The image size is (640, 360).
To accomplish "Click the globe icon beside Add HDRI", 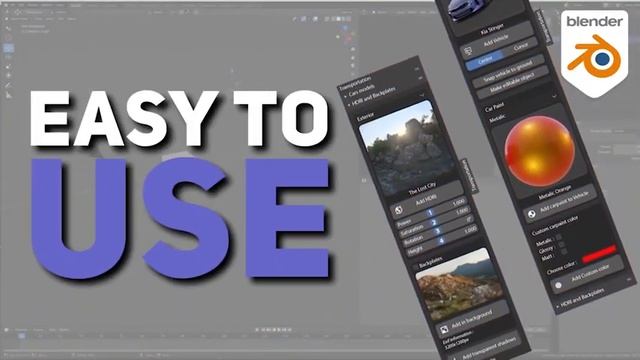I will point(399,210).
